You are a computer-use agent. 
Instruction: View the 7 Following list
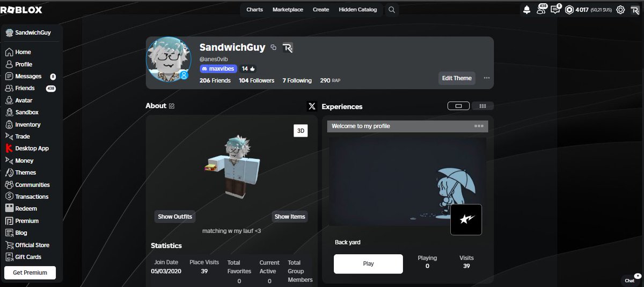click(x=297, y=81)
